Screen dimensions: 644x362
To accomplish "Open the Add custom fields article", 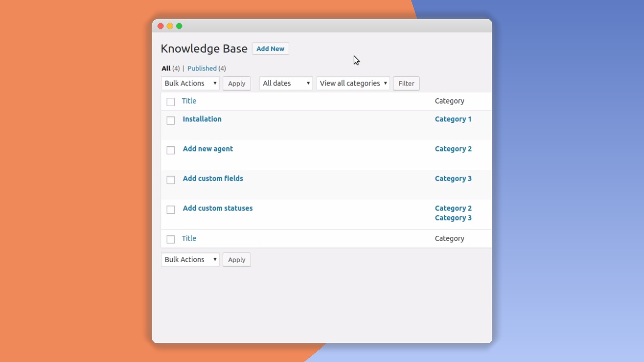I will point(213,179).
